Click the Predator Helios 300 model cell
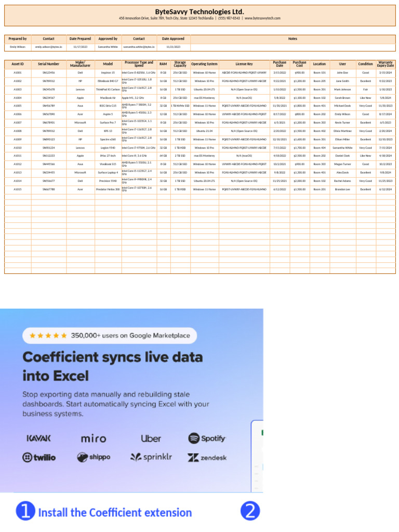399x532 pixels. click(108, 189)
